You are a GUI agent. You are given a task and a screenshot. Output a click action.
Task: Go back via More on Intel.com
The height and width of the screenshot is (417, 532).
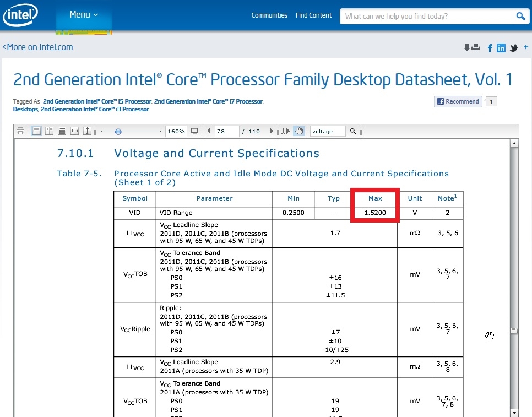tap(37, 47)
